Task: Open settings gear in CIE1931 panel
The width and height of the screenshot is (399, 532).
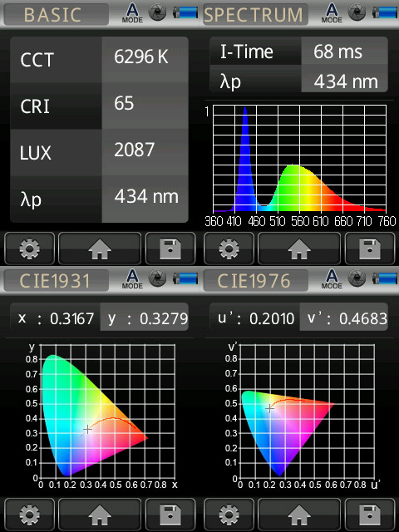Action: tap(30, 515)
